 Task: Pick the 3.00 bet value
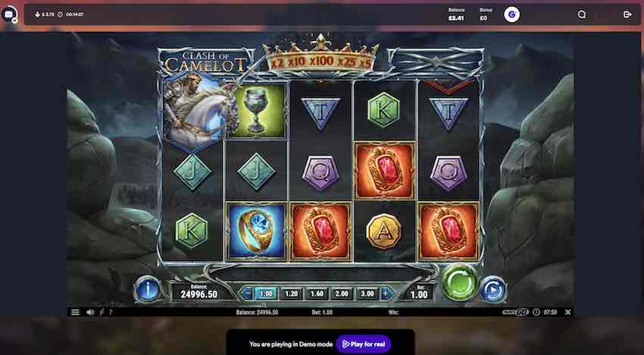(367, 294)
